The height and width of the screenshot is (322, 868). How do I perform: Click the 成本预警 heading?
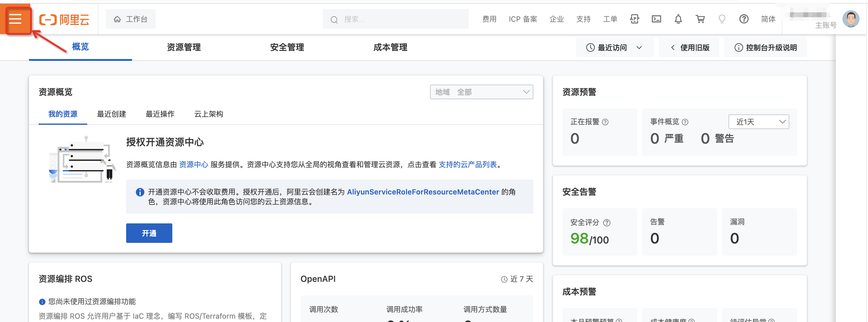coord(579,292)
